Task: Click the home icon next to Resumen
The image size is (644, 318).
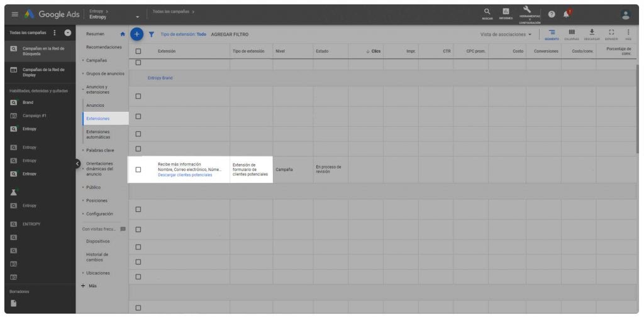Action: (122, 34)
